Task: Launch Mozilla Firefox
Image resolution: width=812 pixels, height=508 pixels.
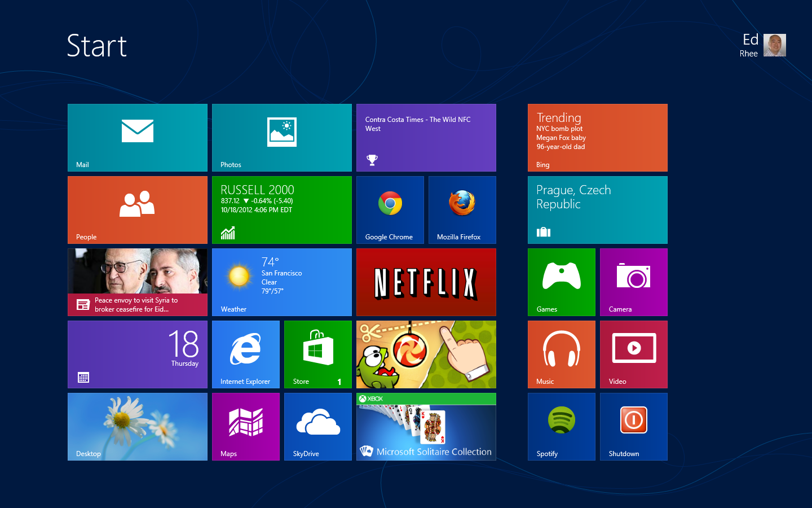Action: [462, 210]
